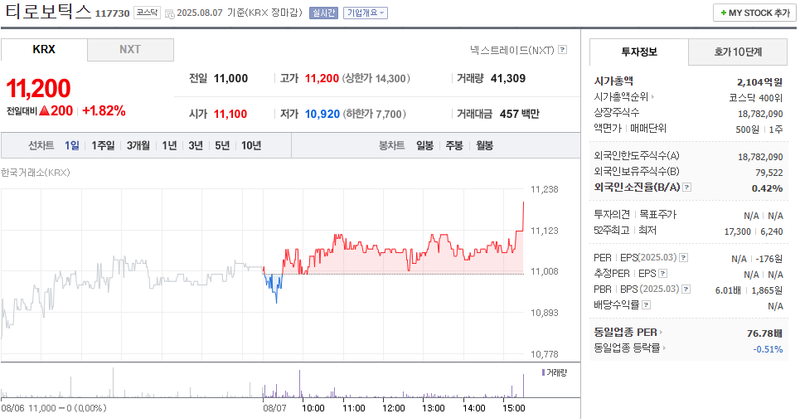Viewport: 800px width, 419px height.
Task: Click the 전일 value 11,000
Action: (x=231, y=78)
